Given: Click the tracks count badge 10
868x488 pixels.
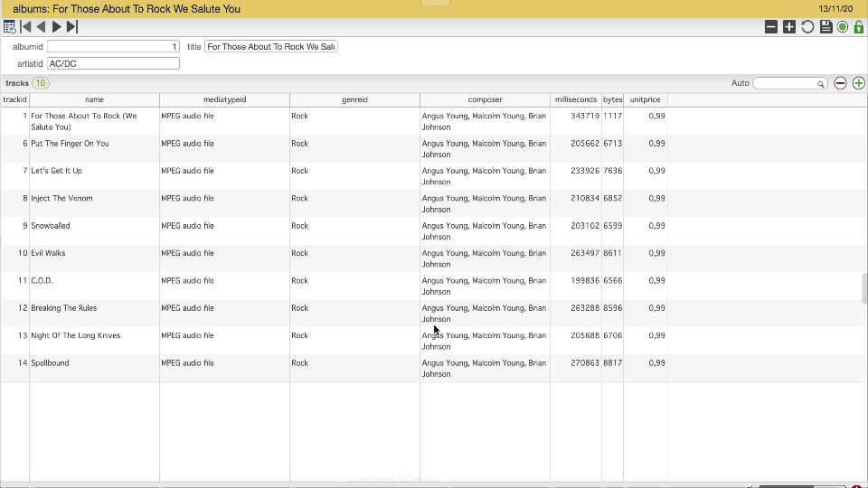Looking at the screenshot, I should (x=41, y=83).
